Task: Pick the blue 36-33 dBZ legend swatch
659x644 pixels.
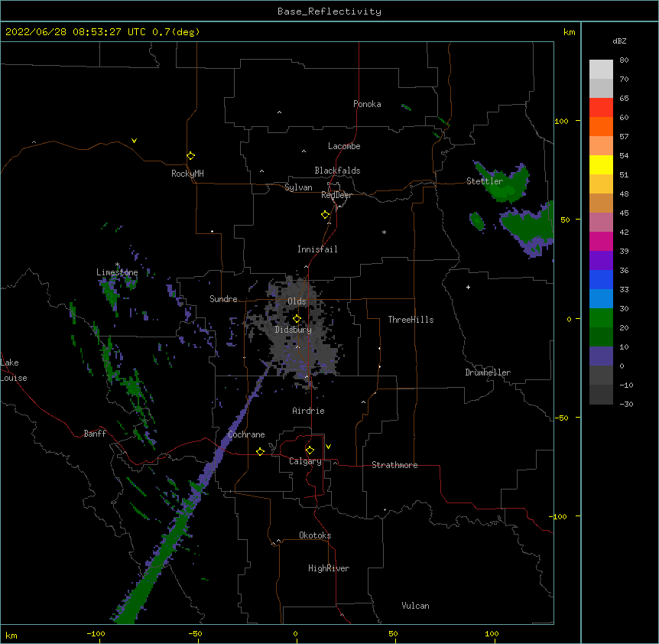Action: (x=601, y=279)
